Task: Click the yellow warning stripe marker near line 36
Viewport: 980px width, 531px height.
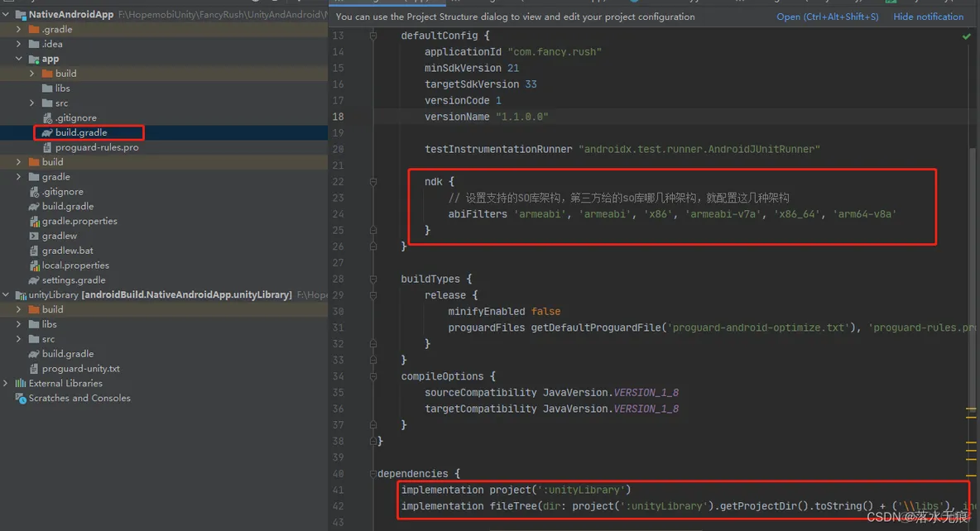Action: coord(971,410)
